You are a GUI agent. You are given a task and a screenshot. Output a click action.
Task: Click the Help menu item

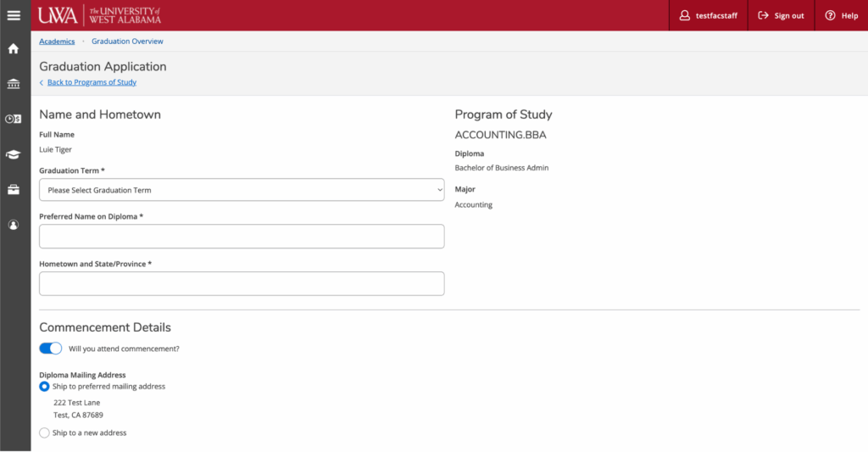841,15
